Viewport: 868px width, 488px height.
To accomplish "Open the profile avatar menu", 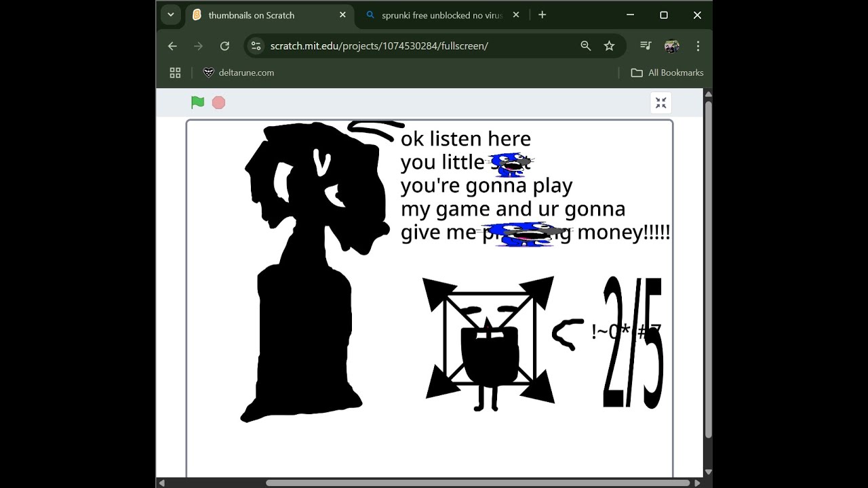I will click(672, 46).
